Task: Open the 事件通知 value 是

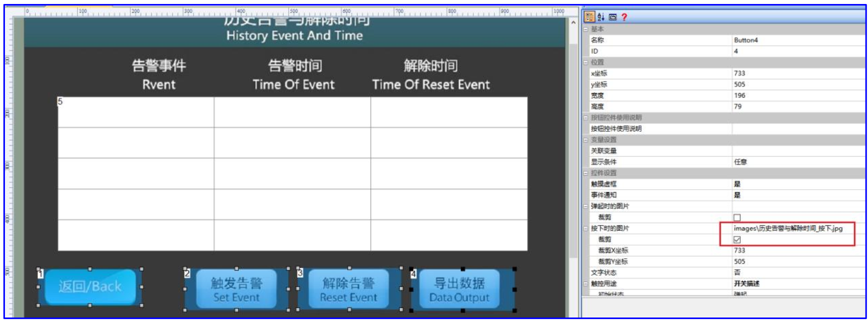Action: coord(798,195)
